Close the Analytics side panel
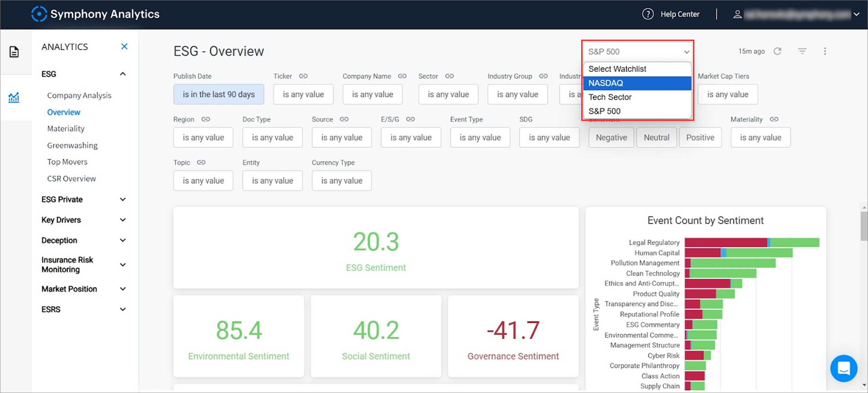 pyautogui.click(x=124, y=47)
